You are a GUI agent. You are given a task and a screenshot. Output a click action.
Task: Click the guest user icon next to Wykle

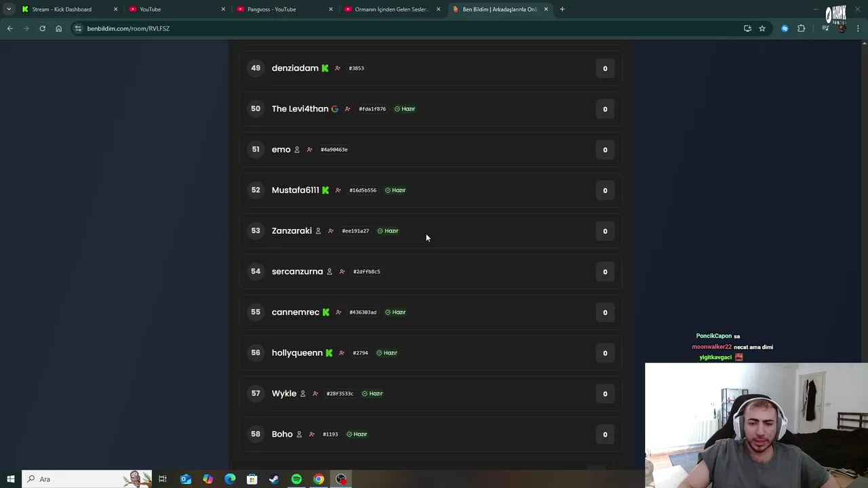coord(302,393)
